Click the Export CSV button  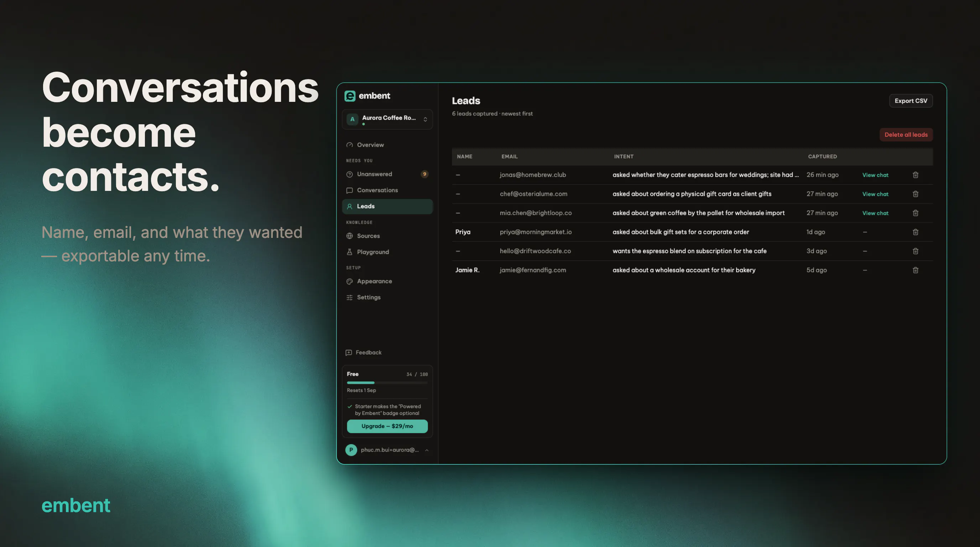click(x=911, y=101)
